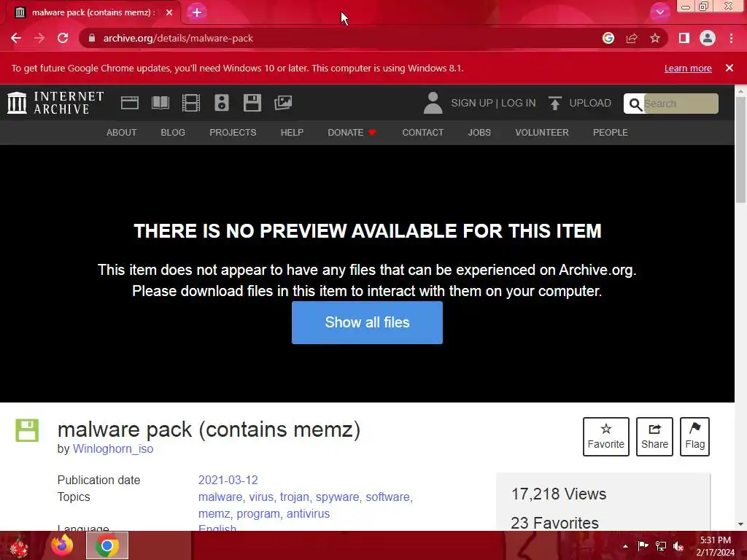This screenshot has height=560, width=747.
Task: Open the PROJECTS menu item
Action: [x=233, y=133]
